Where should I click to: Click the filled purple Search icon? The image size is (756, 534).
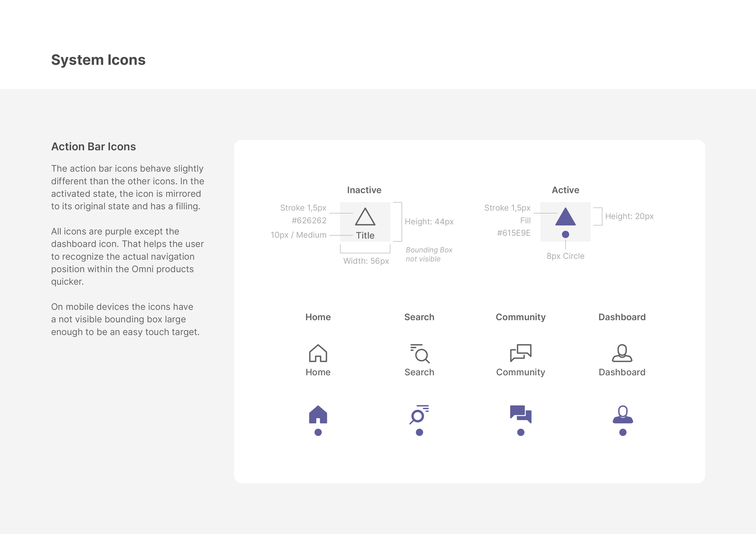click(x=418, y=415)
